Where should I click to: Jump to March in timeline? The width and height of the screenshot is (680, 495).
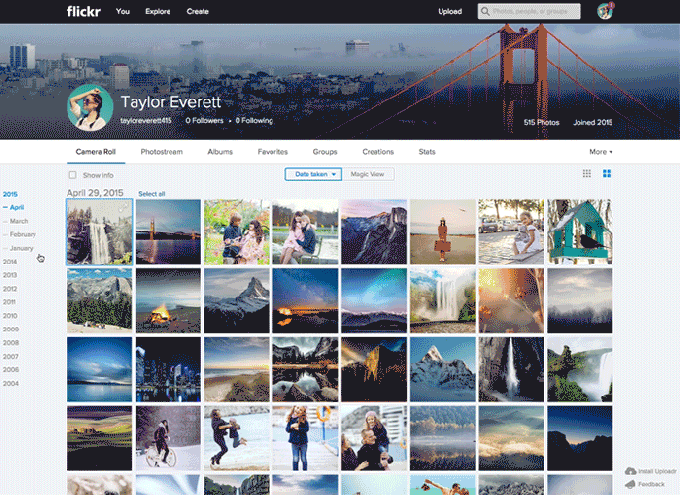click(x=19, y=221)
